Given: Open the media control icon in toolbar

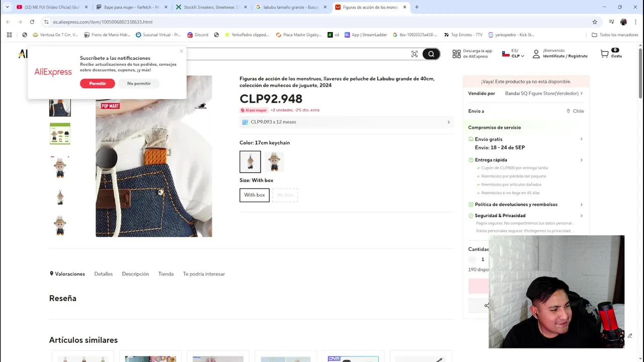Looking at the screenshot, I should [x=611, y=22].
